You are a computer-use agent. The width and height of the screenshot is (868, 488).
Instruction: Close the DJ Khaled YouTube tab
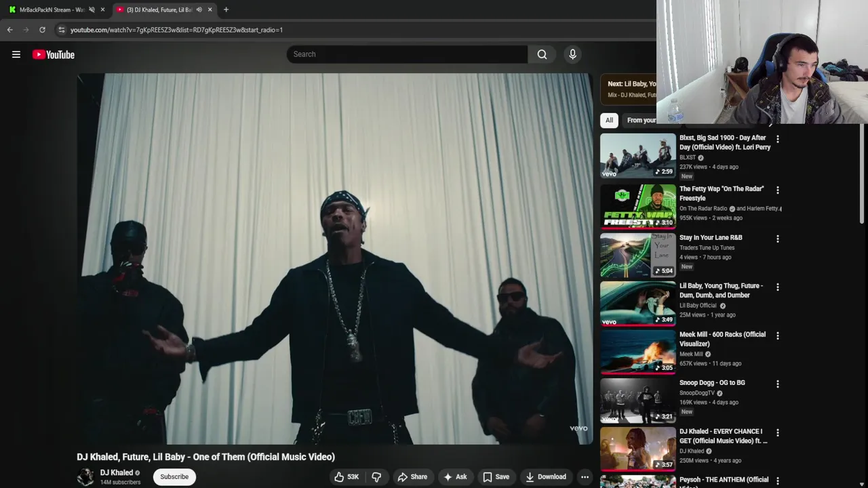click(210, 9)
